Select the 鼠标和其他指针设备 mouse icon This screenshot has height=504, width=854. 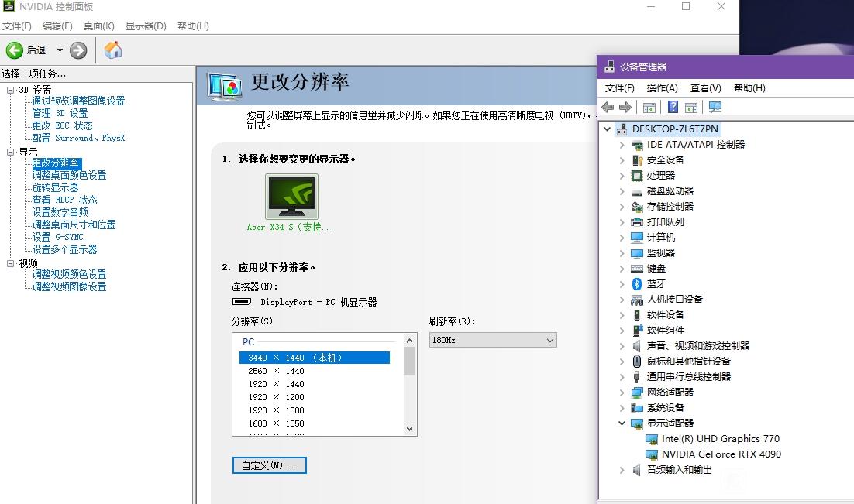coord(637,362)
